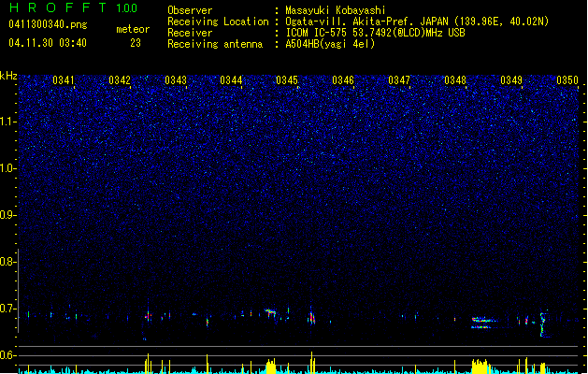
Task: Click the 0343 time marker
Action: click(176, 80)
